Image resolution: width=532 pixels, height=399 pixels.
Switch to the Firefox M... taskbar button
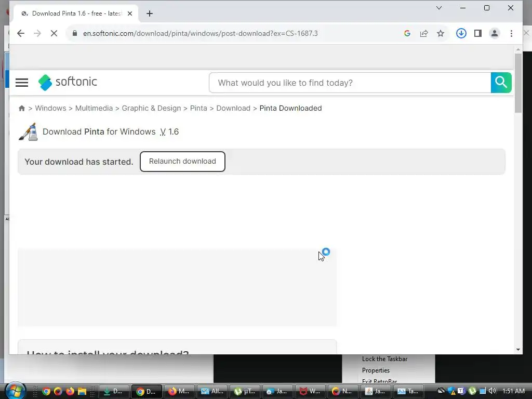point(179,391)
